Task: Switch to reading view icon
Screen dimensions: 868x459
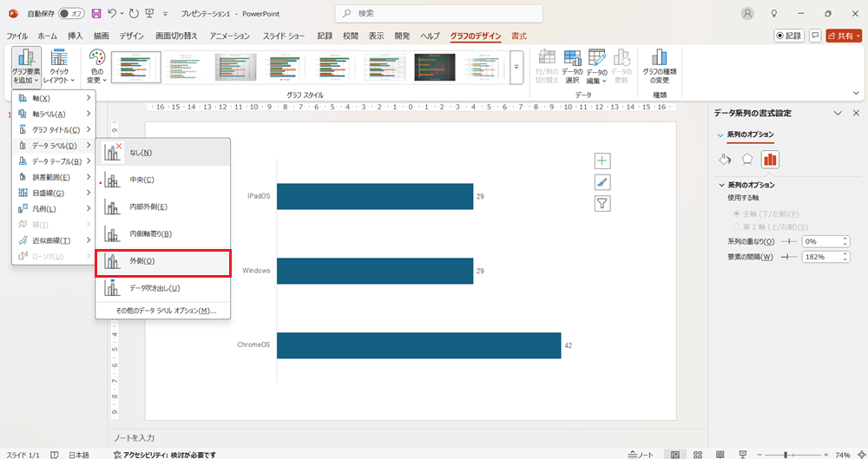Action: [720, 455]
